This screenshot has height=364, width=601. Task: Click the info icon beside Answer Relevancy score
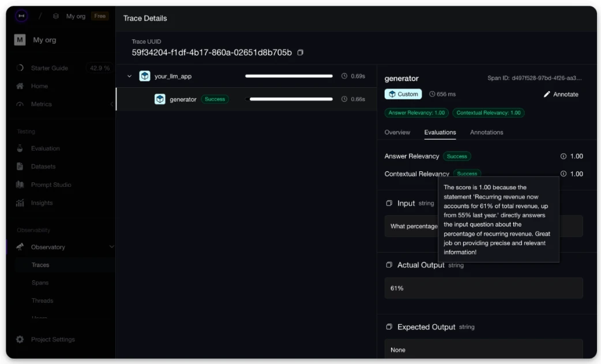coord(564,156)
